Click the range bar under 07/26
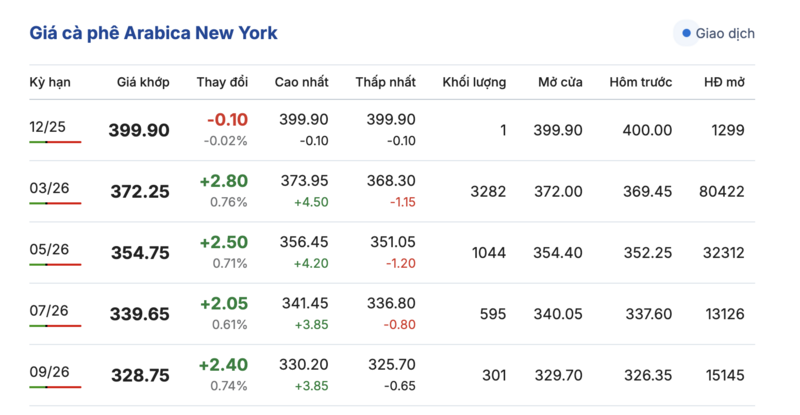The height and width of the screenshot is (415, 800). [x=55, y=326]
